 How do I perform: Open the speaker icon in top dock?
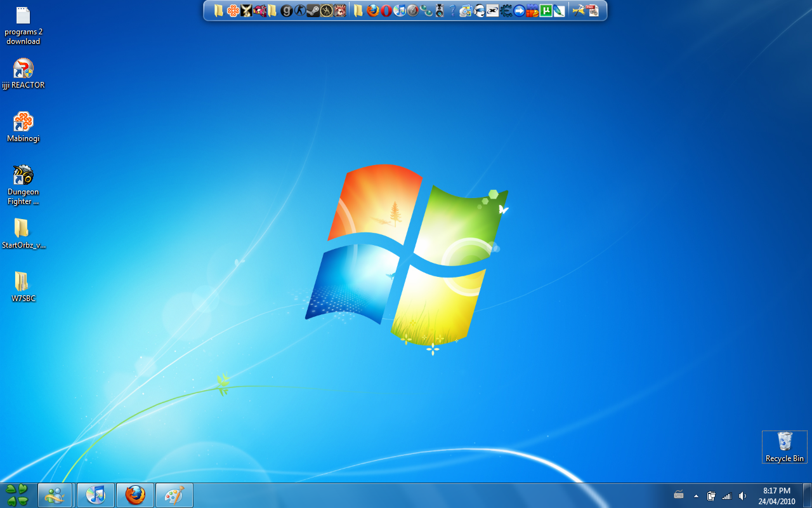439,11
